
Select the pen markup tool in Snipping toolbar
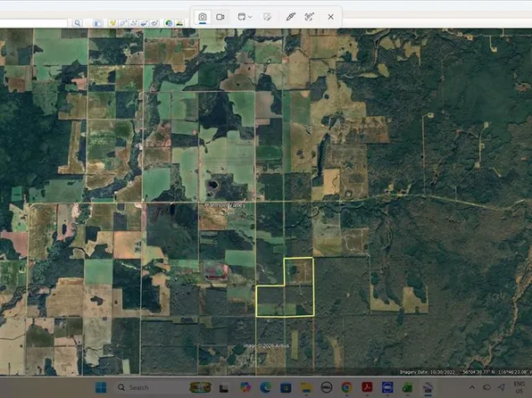point(290,17)
